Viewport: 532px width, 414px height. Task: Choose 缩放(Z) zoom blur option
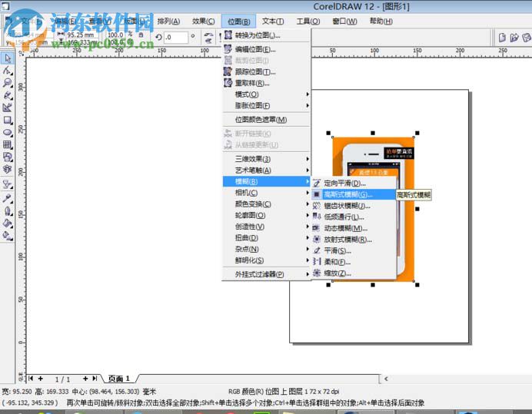(x=354, y=273)
